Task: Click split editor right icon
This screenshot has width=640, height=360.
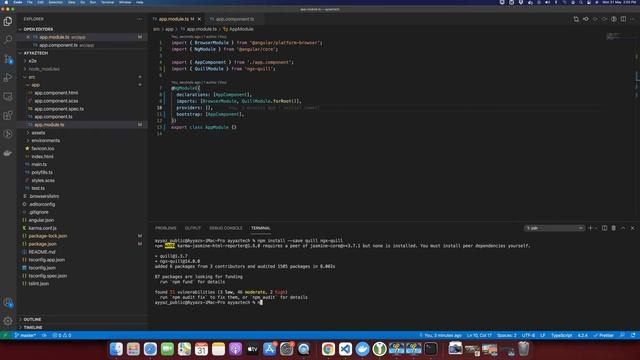Action: tap(623, 19)
